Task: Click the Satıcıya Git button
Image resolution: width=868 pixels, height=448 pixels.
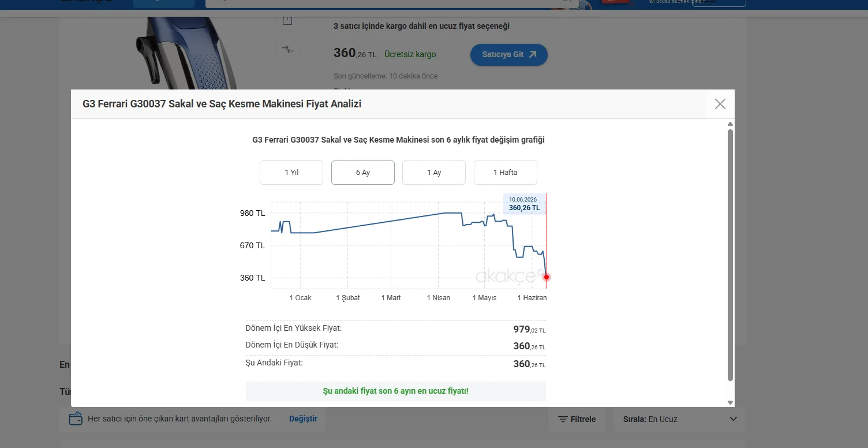Action: (509, 54)
